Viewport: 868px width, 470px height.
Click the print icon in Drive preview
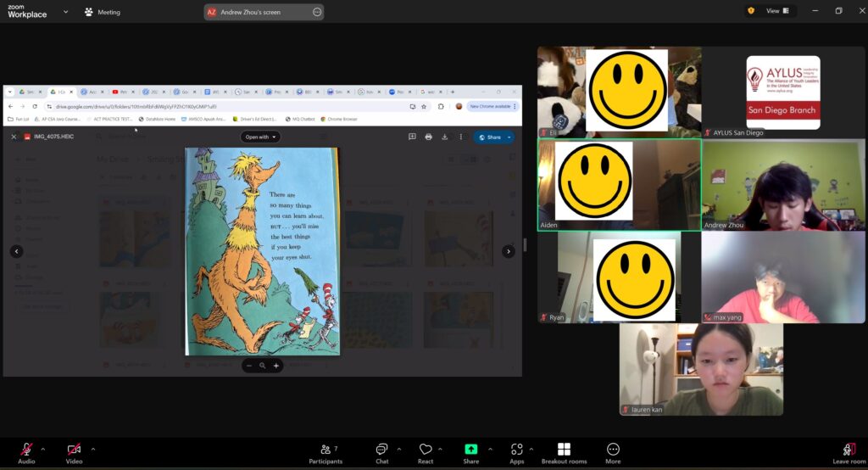428,137
